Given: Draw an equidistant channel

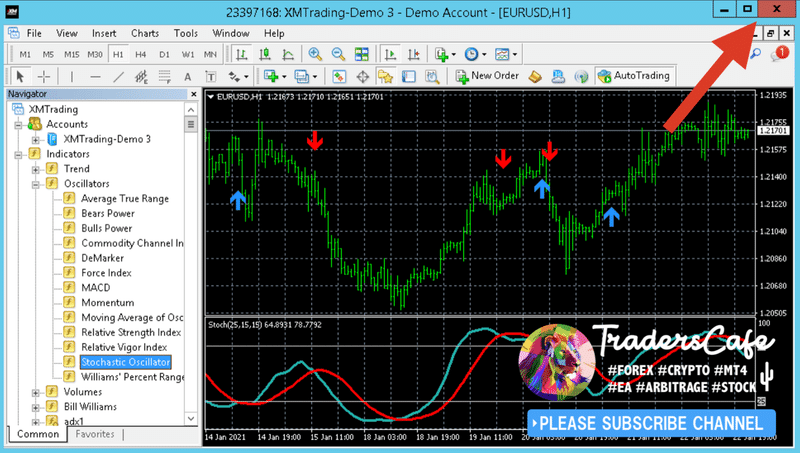Looking at the screenshot, I should pyautogui.click(x=141, y=77).
